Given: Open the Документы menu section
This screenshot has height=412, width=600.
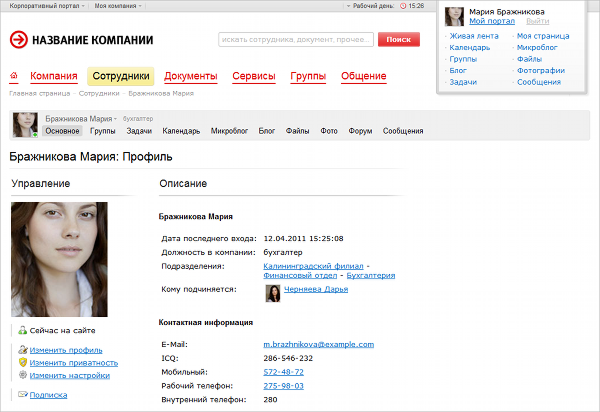Looking at the screenshot, I should pos(191,76).
